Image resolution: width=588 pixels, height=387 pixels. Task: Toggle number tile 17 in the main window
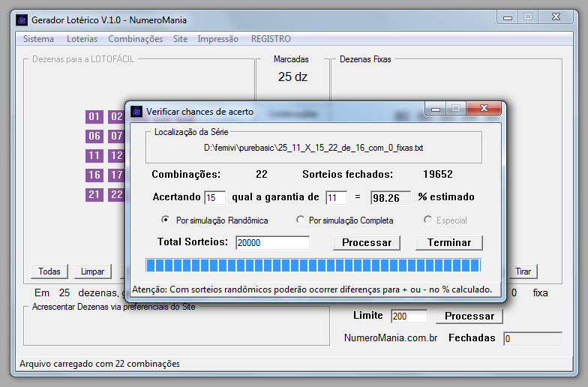116,175
